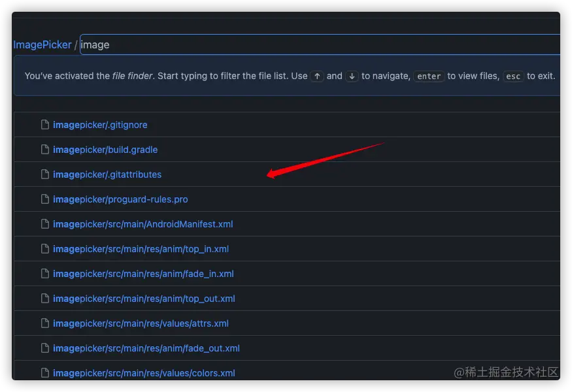Click file icon beside build.gradle
The image size is (572, 392).
45,150
